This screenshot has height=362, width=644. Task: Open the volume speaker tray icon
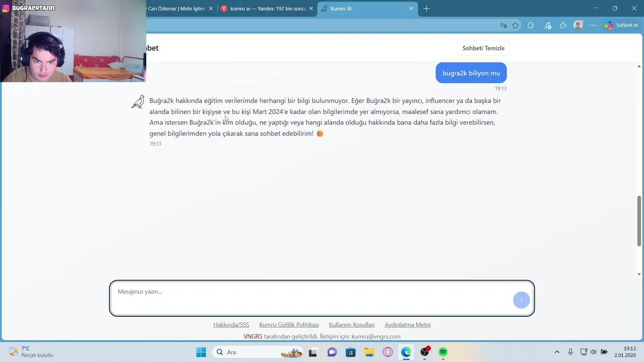(x=593, y=352)
